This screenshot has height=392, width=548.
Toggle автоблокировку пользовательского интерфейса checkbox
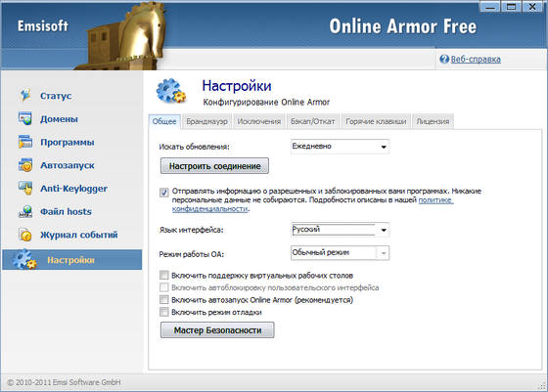pos(164,287)
